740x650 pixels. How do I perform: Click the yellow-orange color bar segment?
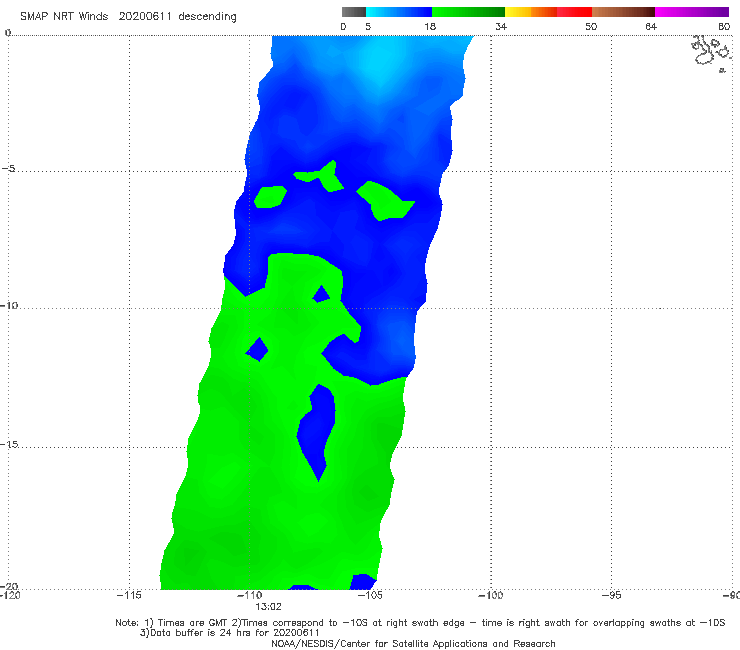point(530,12)
